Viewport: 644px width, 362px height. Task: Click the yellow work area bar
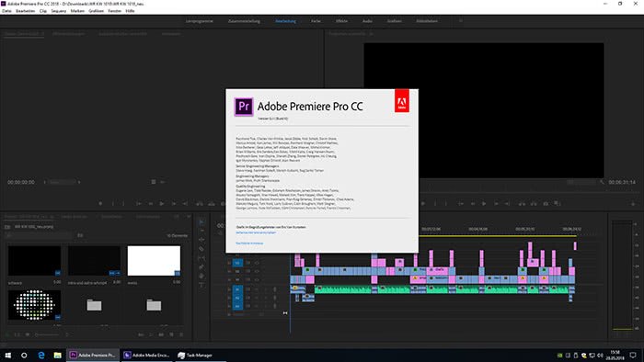click(497, 236)
